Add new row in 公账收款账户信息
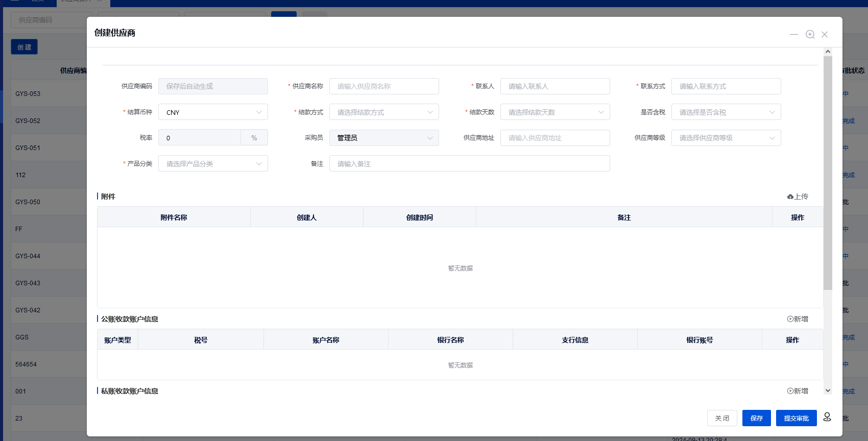This screenshot has height=441, width=868. [x=798, y=319]
